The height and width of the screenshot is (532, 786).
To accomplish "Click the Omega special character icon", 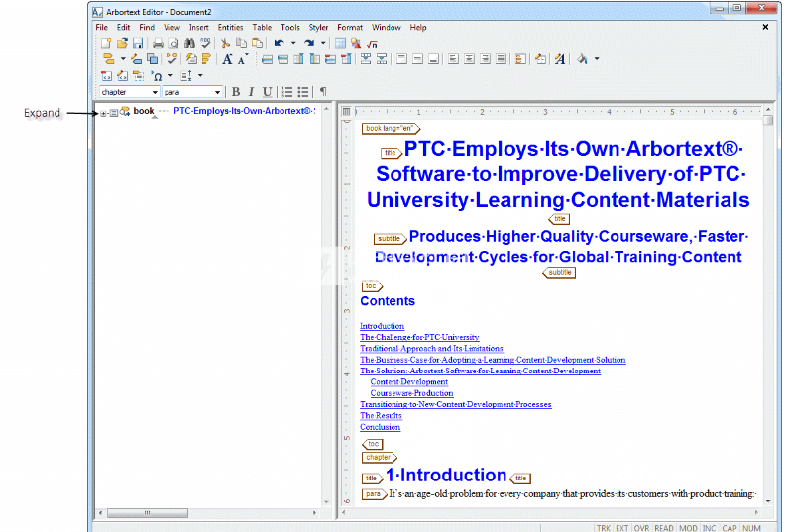I will click(157, 76).
